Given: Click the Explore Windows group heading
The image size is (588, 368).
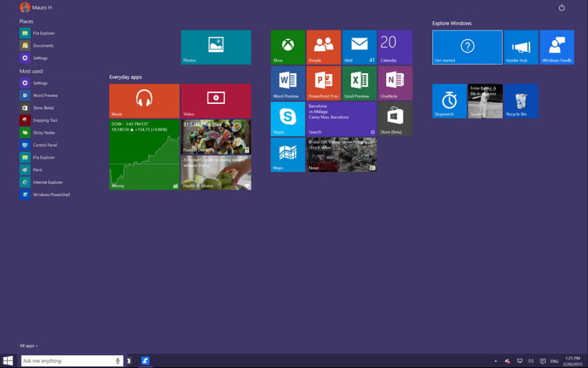Looking at the screenshot, I should pos(452,23).
